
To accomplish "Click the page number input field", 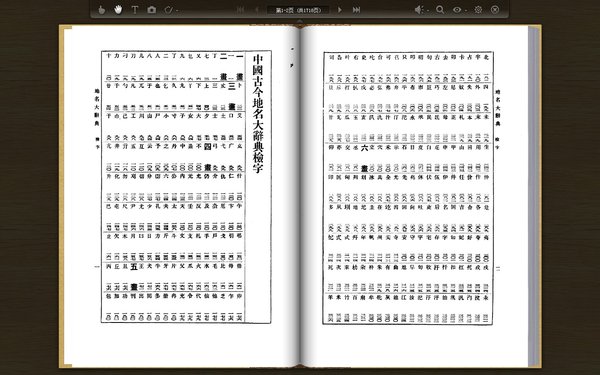I will coord(298,10).
